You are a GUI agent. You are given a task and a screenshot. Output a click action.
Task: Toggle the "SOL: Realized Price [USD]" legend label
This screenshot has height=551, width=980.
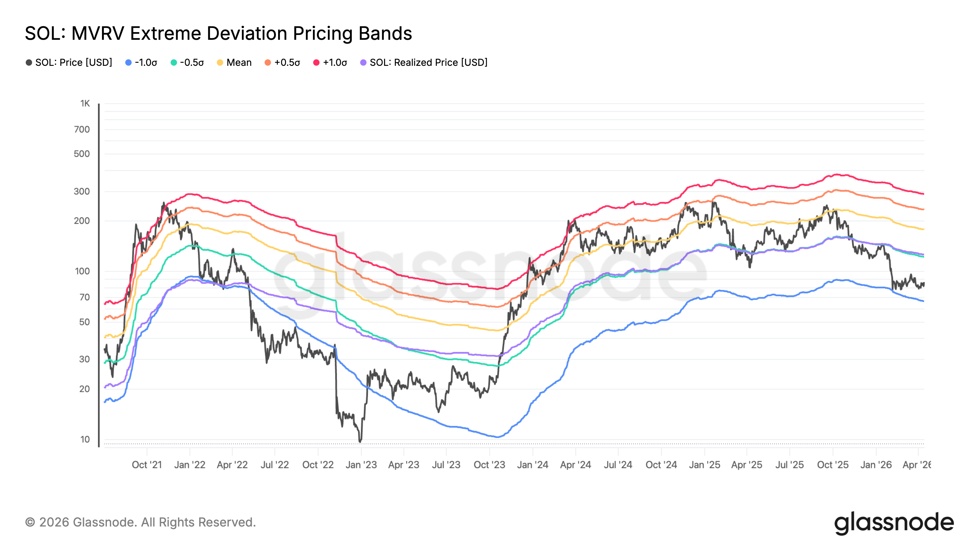[428, 62]
